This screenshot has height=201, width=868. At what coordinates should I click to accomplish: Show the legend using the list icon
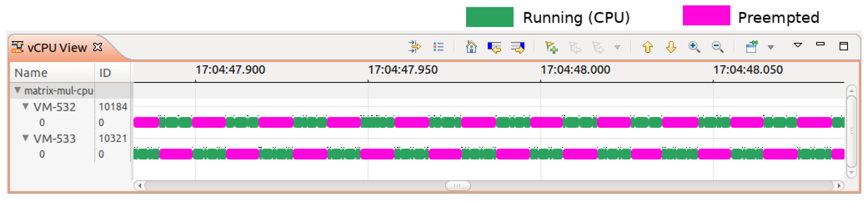click(438, 47)
